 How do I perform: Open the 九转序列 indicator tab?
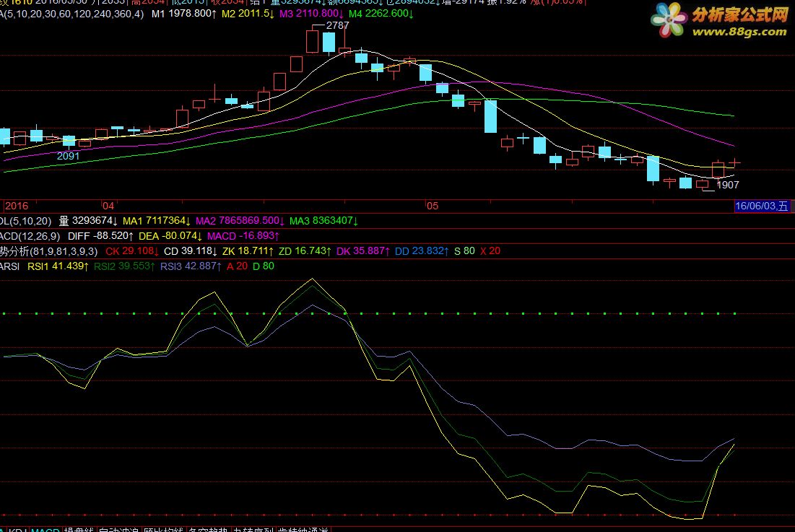pyautogui.click(x=253, y=529)
